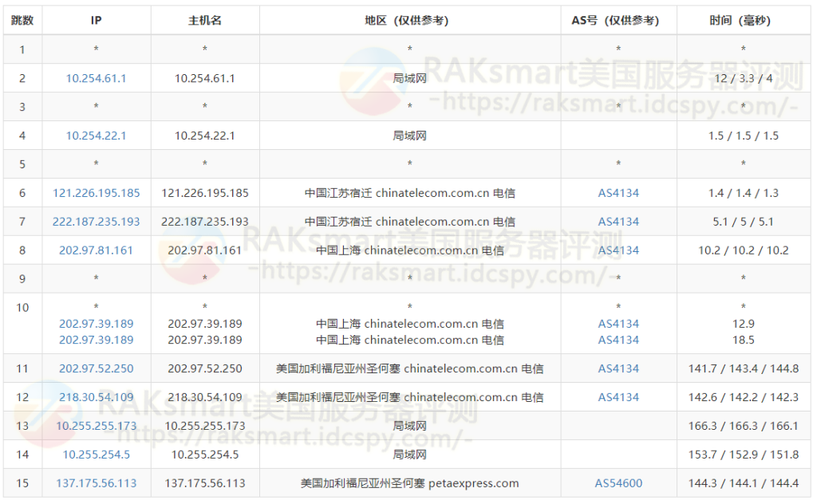Open the blue 202.97.81.161 IP link
The width and height of the screenshot is (817, 504).
[x=96, y=250]
